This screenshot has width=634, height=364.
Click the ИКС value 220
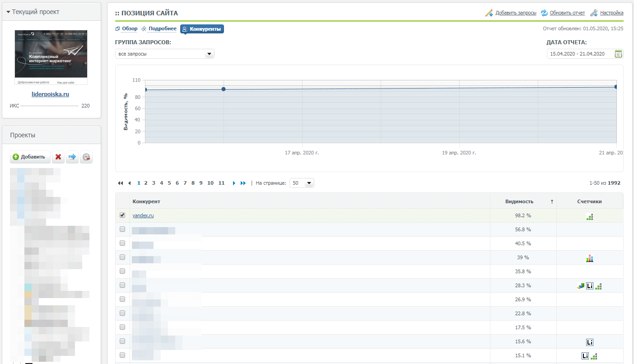85,106
